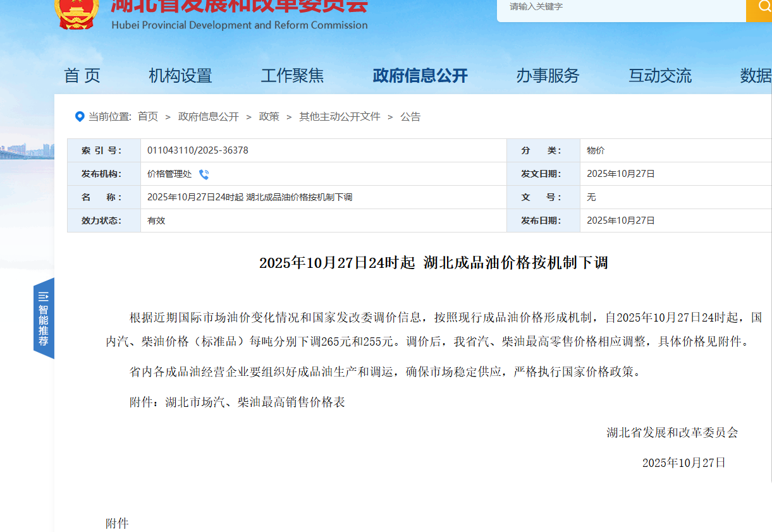Click 首页 in the breadcrumb trail

pyautogui.click(x=148, y=116)
